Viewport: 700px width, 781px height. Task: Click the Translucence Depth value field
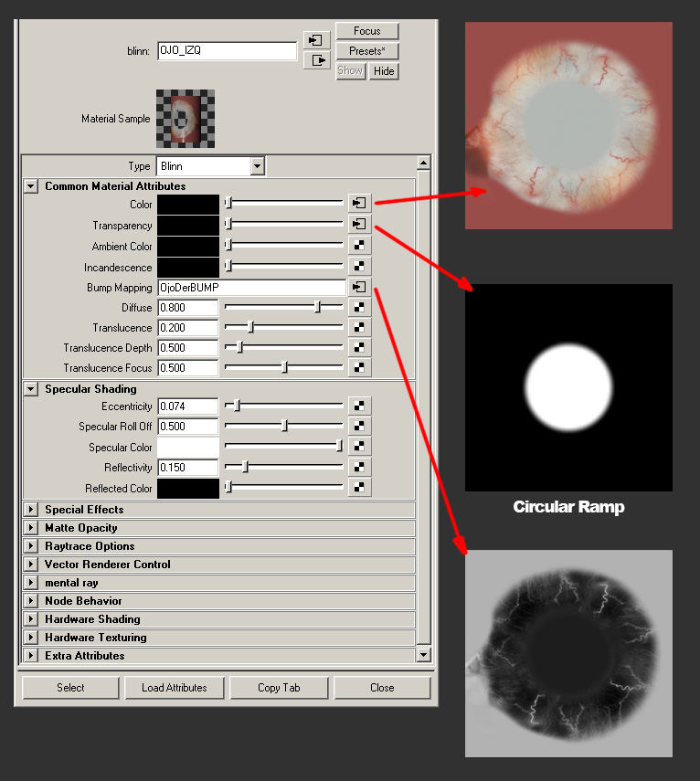(188, 348)
